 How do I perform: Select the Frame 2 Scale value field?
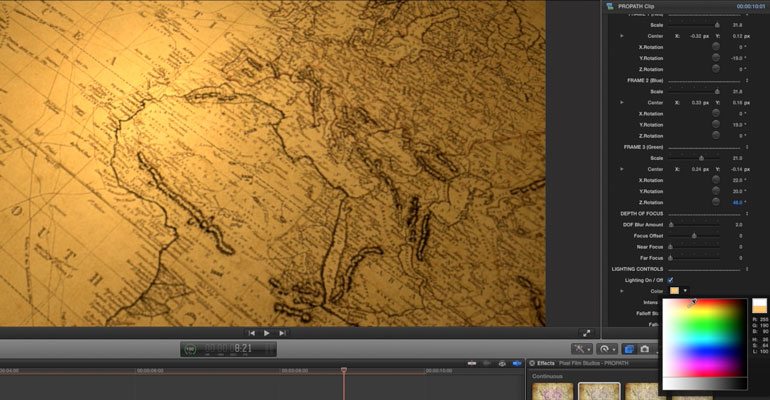pos(737,91)
